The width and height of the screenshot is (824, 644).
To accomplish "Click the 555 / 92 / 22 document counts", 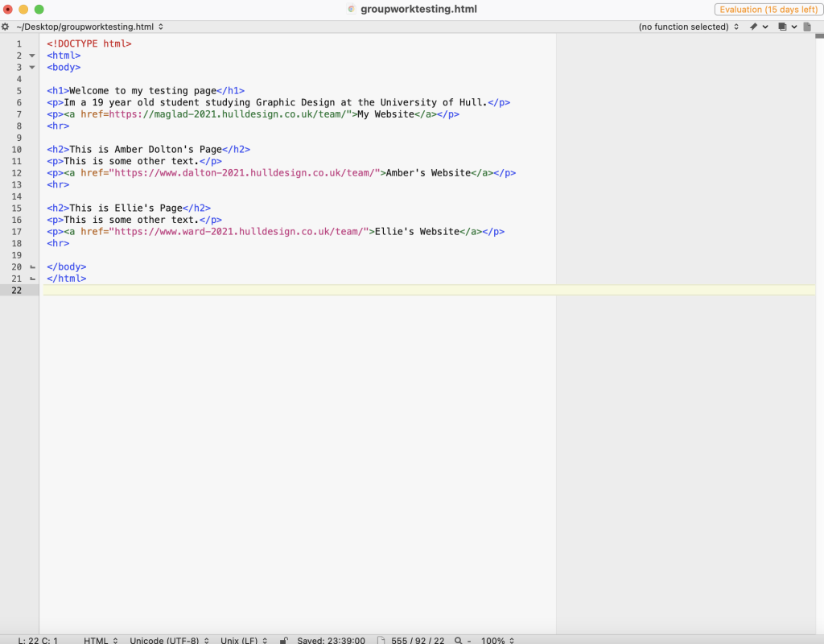I will (418, 640).
